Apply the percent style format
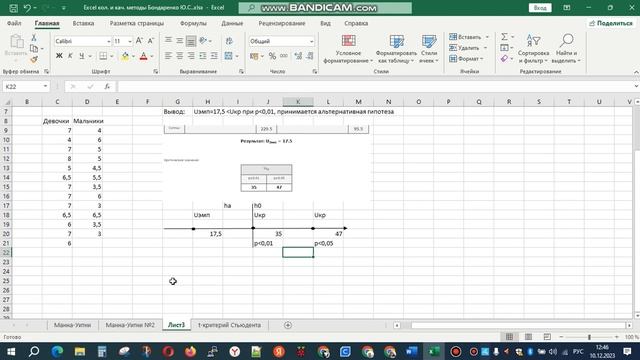 (272, 56)
